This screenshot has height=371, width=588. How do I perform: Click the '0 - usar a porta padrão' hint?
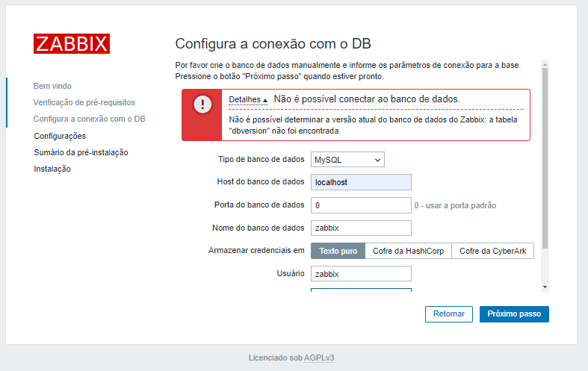click(455, 206)
